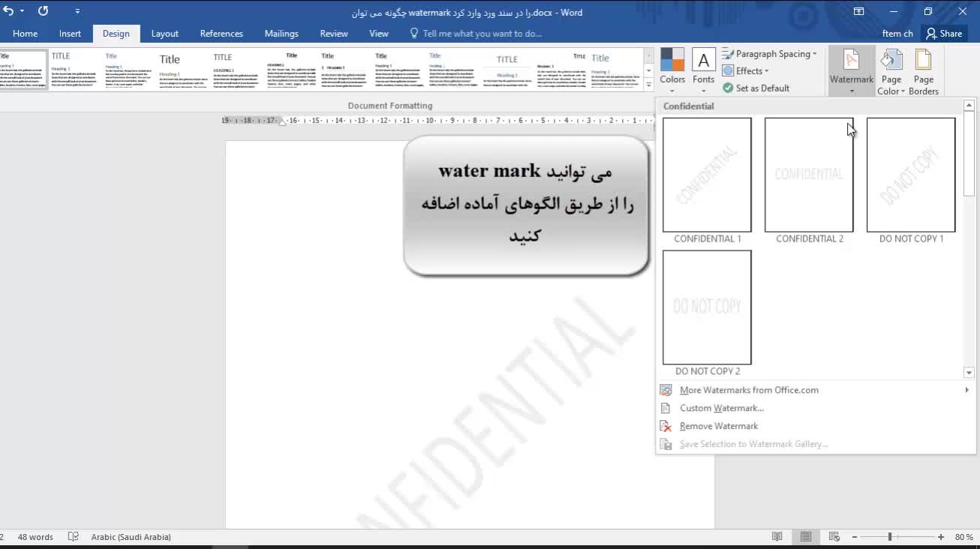Expand the Paragraph Spacing dropdown
The height and width of the screenshot is (549, 980).
(769, 54)
